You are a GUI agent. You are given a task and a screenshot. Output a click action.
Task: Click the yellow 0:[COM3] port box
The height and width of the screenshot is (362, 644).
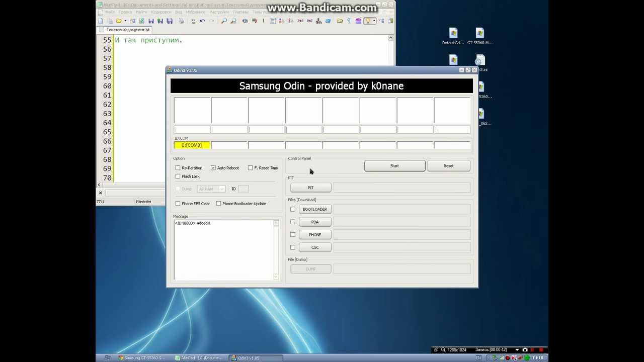pyautogui.click(x=192, y=145)
